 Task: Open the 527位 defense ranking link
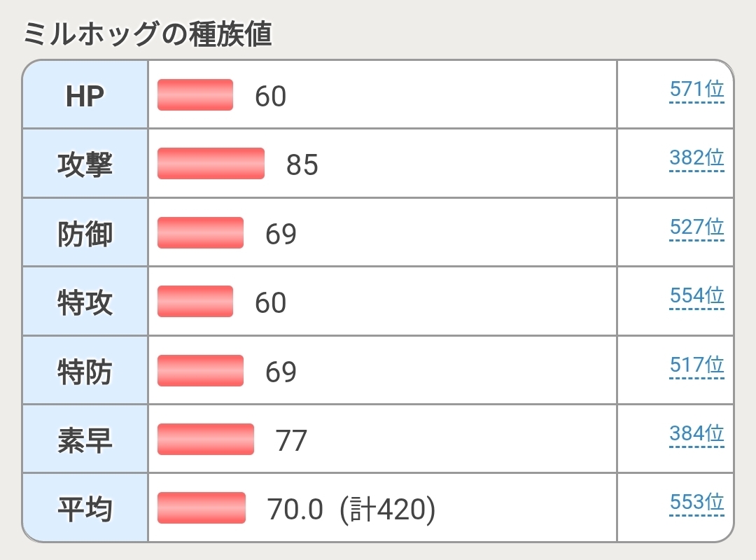696,228
